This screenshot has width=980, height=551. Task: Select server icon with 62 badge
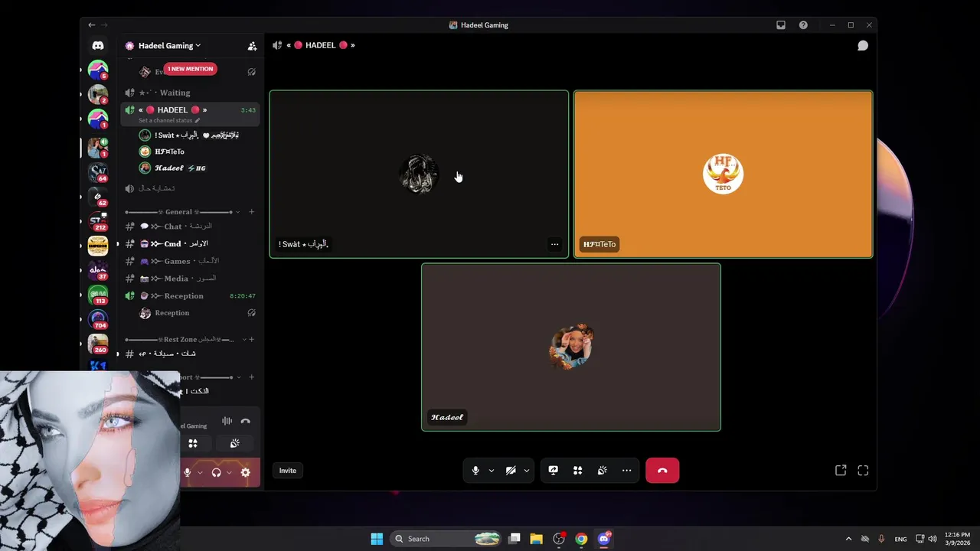(98, 197)
